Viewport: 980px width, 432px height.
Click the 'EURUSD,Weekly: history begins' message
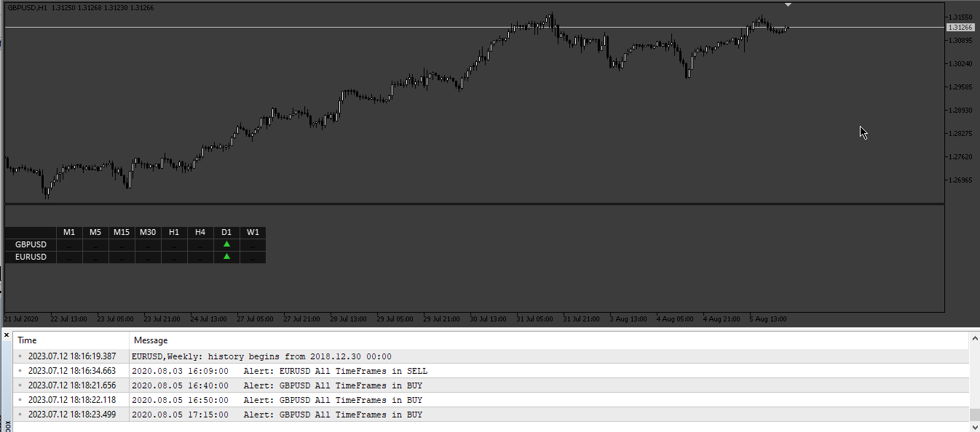pyautogui.click(x=261, y=356)
